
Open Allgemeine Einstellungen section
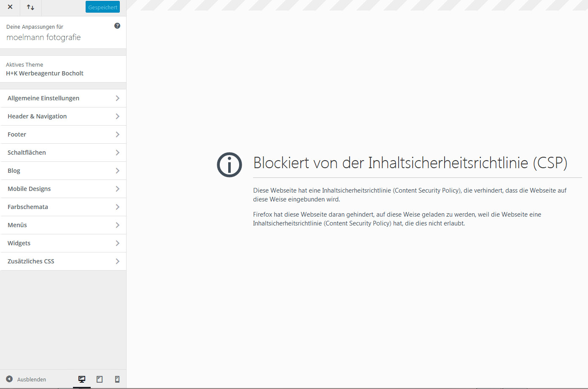point(43,98)
